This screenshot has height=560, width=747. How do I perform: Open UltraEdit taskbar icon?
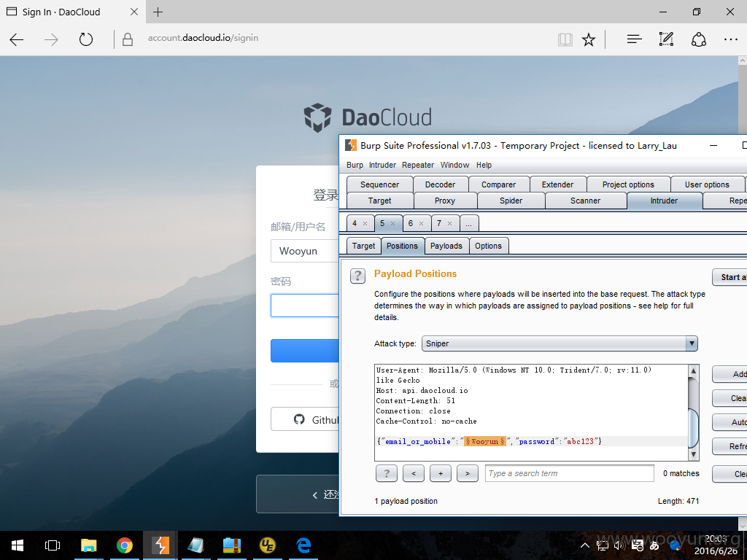268,545
